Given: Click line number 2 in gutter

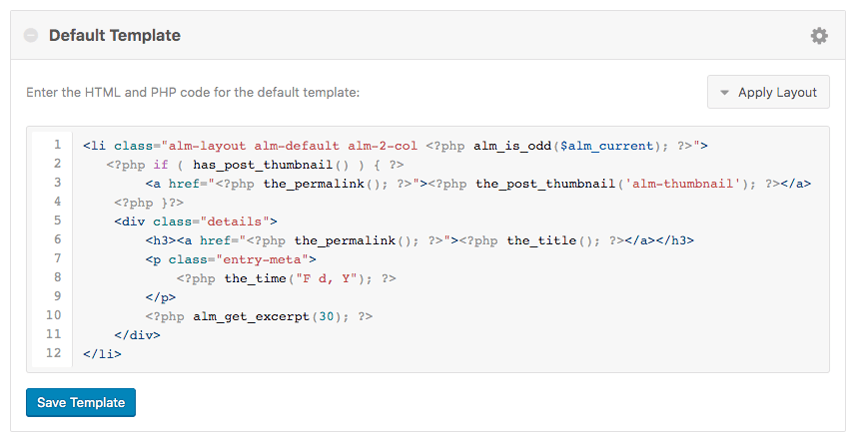Looking at the screenshot, I should coord(57,164).
